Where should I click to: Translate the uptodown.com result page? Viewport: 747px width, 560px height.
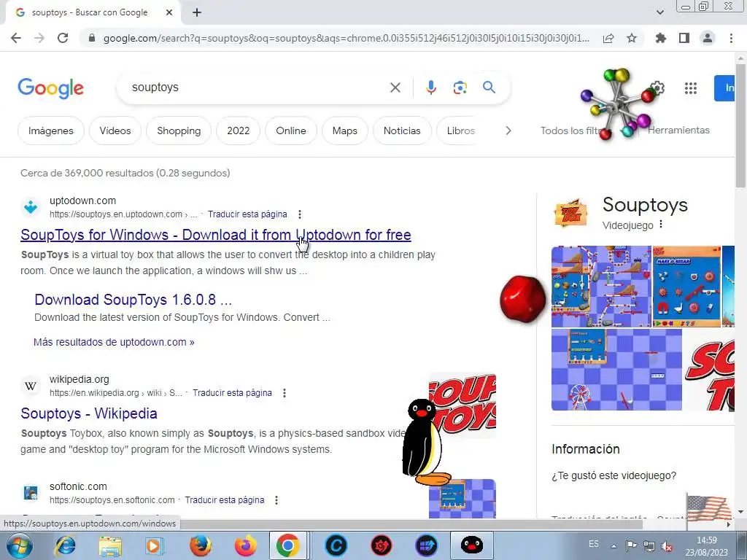coord(247,214)
